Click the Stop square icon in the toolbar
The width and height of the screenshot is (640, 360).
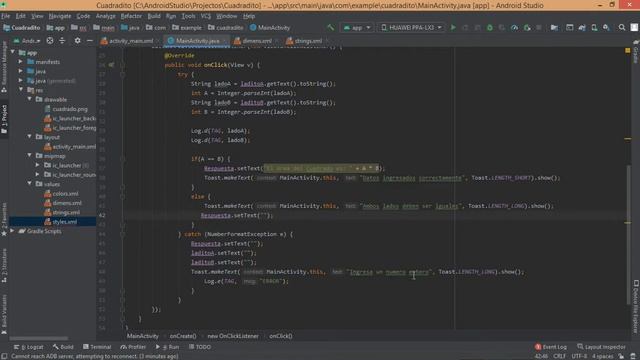pyautogui.click(x=539, y=28)
